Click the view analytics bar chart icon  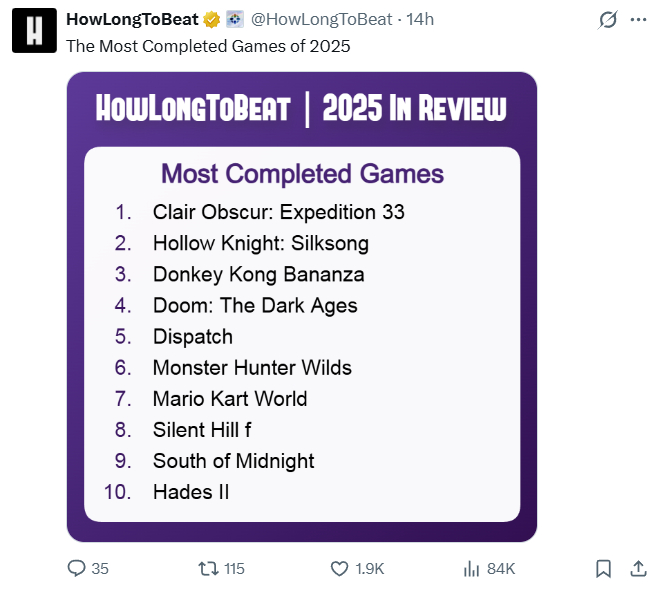click(472, 568)
